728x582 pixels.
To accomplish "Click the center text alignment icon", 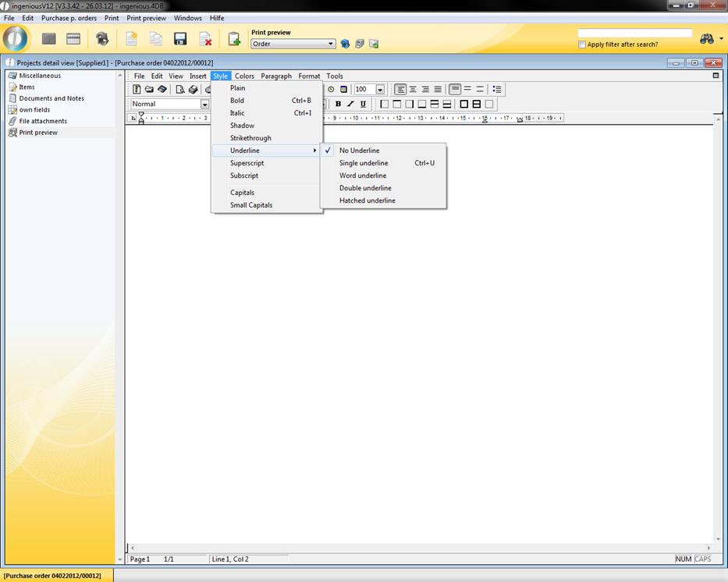I will 413,90.
